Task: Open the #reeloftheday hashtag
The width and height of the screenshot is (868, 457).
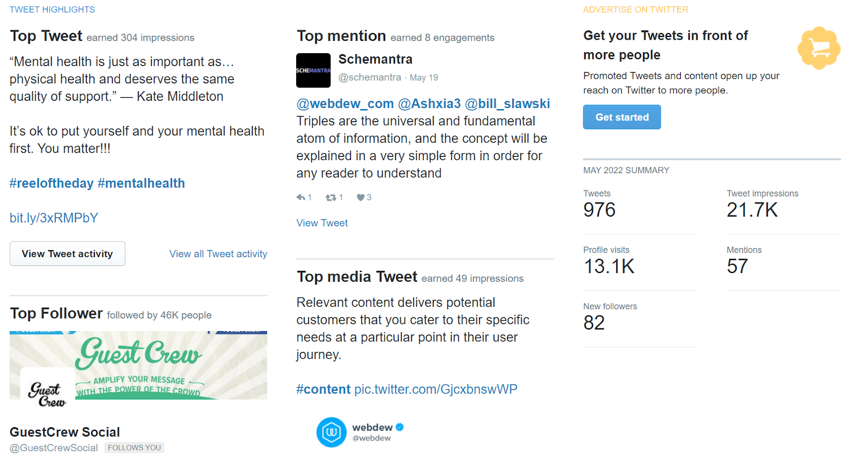Action: point(51,183)
